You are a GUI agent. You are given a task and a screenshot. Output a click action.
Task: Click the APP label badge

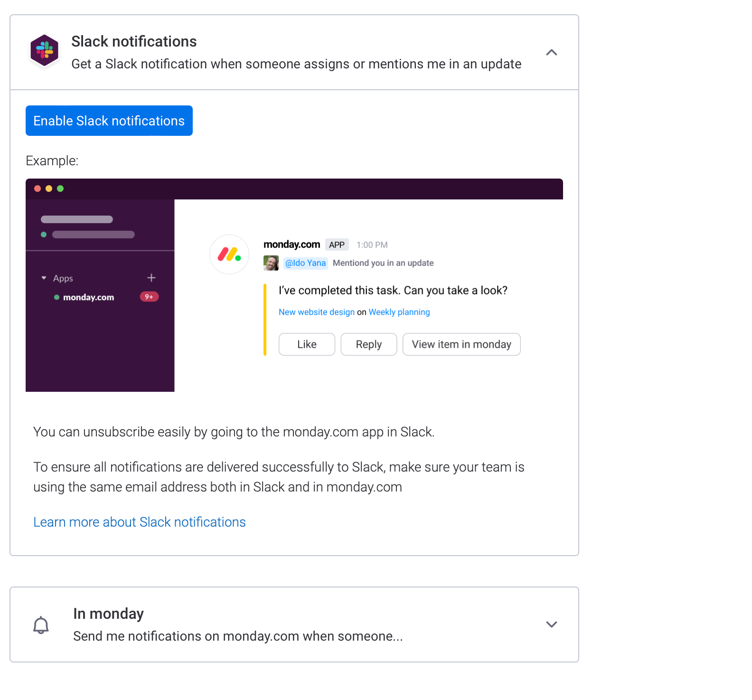pyautogui.click(x=337, y=245)
